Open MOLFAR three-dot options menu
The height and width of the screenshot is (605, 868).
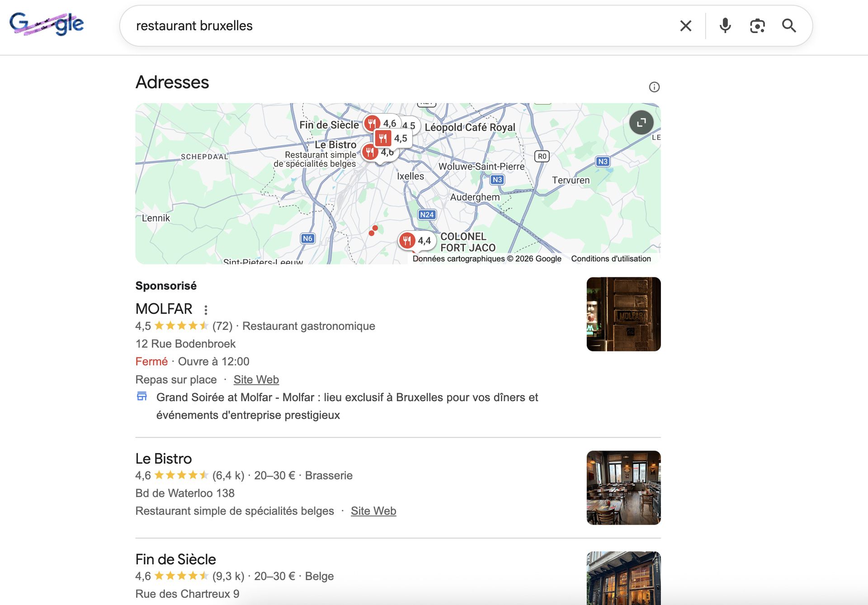(206, 310)
